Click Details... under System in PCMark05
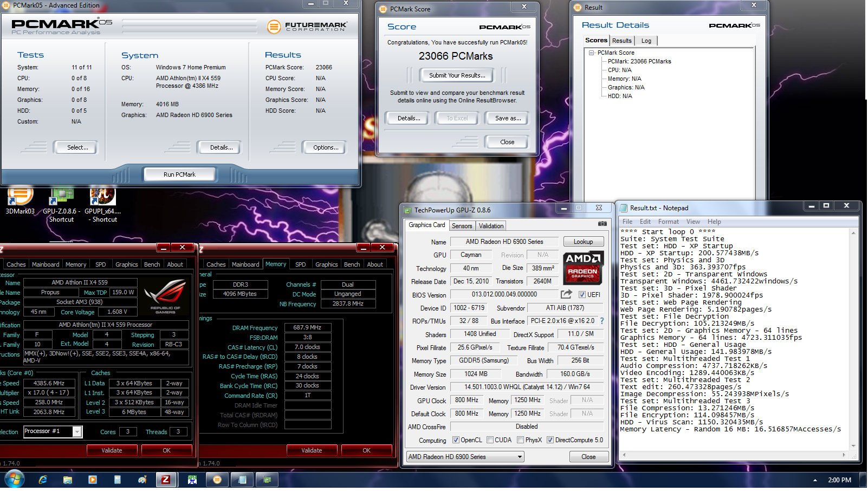 click(x=221, y=147)
